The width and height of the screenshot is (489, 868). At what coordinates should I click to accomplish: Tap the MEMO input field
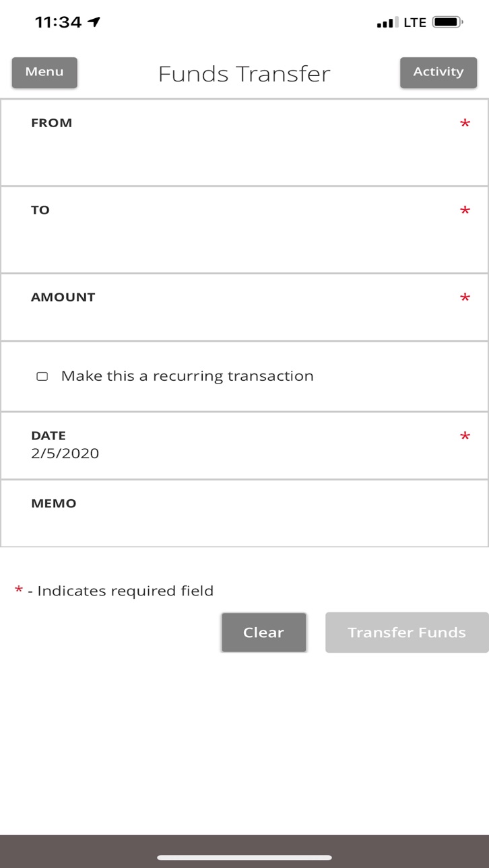[244, 513]
